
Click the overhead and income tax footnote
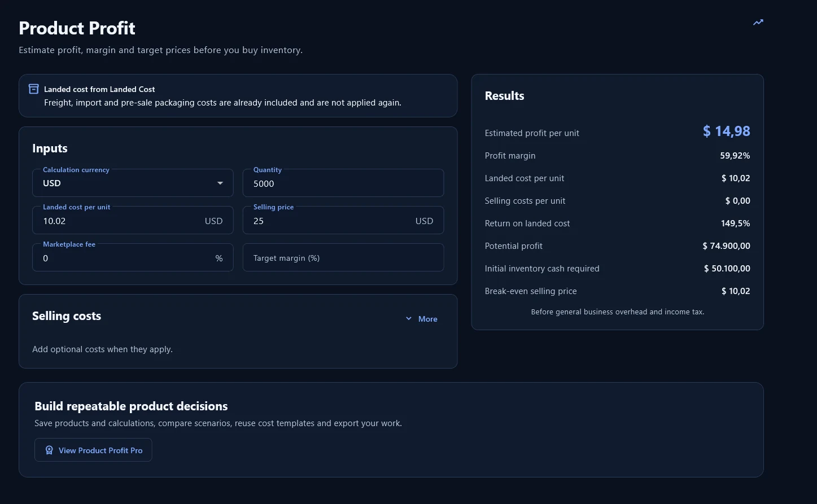click(618, 312)
